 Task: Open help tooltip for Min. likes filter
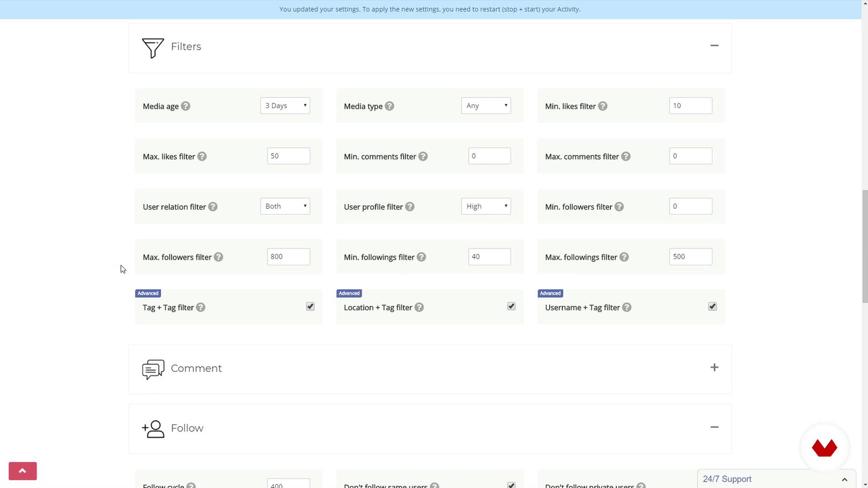[603, 106]
